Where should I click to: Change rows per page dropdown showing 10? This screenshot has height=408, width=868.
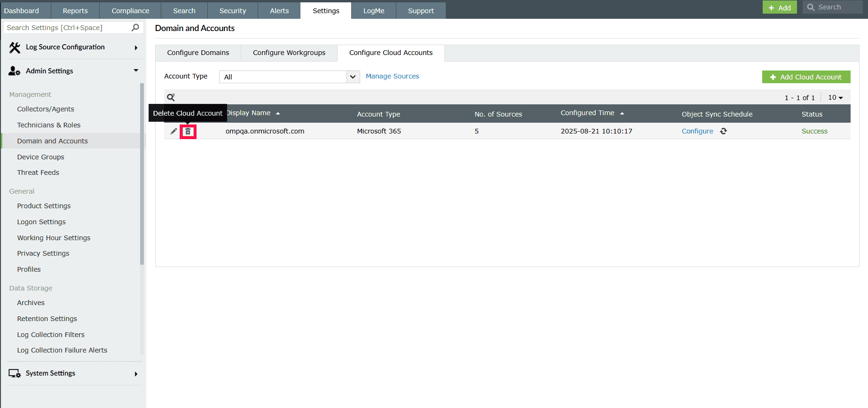pos(836,97)
